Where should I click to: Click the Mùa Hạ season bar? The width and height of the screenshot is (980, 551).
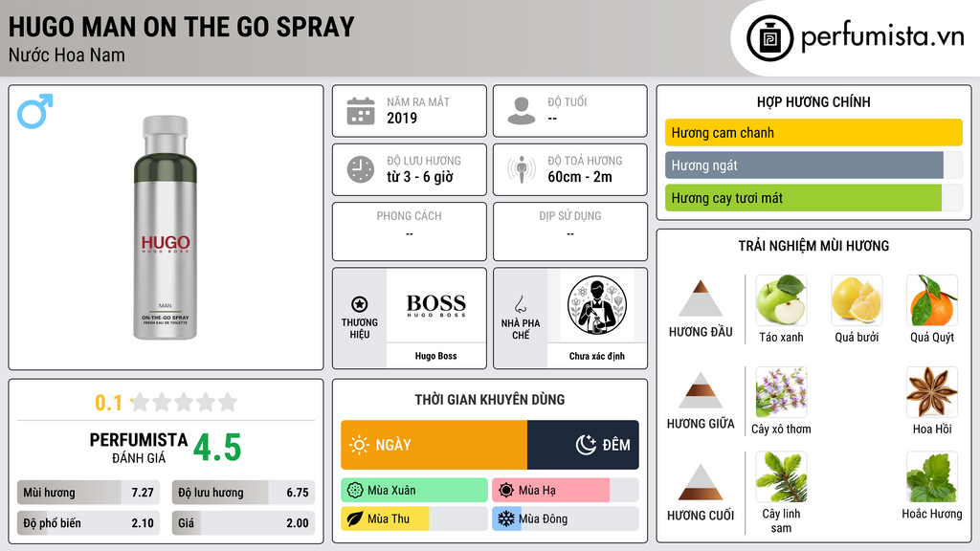[x=565, y=490]
